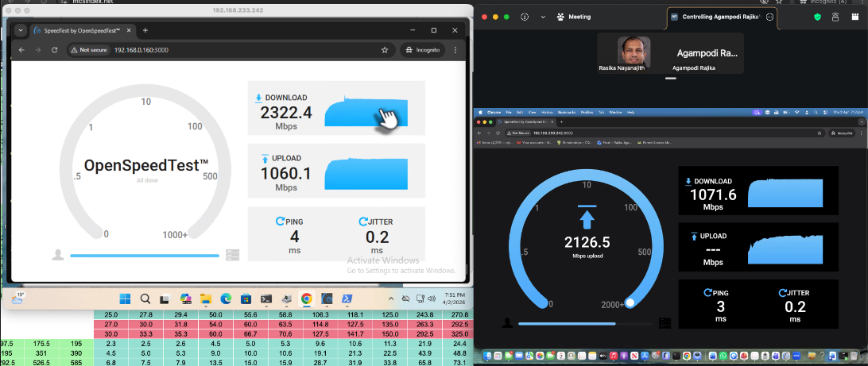
Task: Reload the OpenSpeedTest page in left browser
Action: pyautogui.click(x=54, y=50)
